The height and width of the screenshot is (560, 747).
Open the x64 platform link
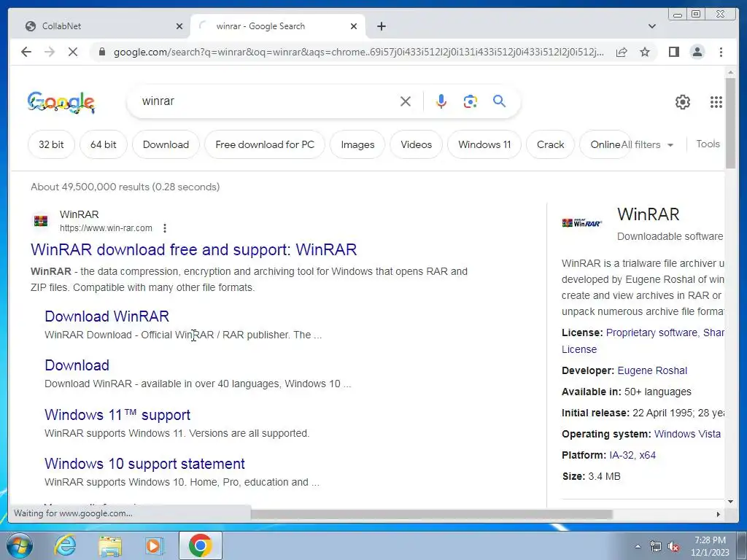point(648,455)
